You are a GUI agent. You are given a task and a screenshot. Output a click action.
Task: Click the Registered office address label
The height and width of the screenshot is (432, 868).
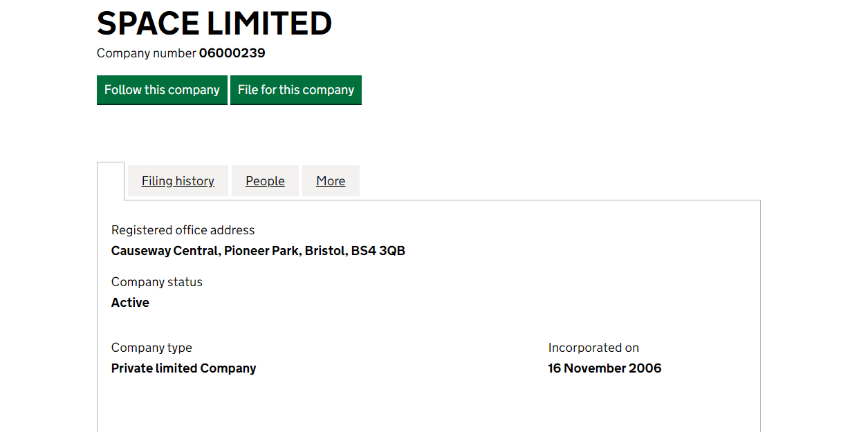pyautogui.click(x=183, y=230)
